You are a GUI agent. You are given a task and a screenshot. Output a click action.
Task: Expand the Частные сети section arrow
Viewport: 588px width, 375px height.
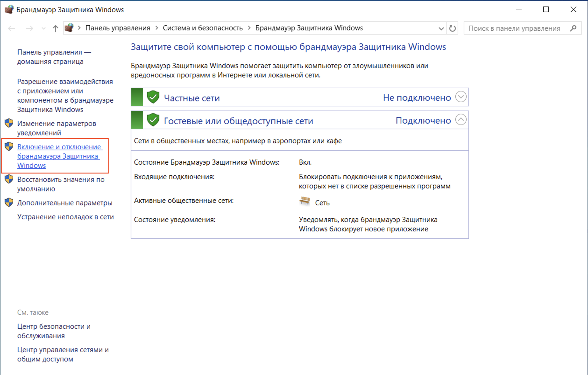461,97
